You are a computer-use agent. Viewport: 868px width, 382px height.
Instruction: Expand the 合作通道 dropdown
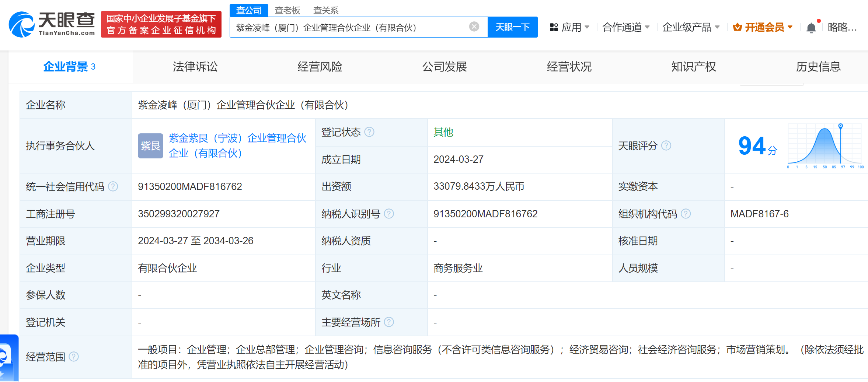(x=625, y=27)
